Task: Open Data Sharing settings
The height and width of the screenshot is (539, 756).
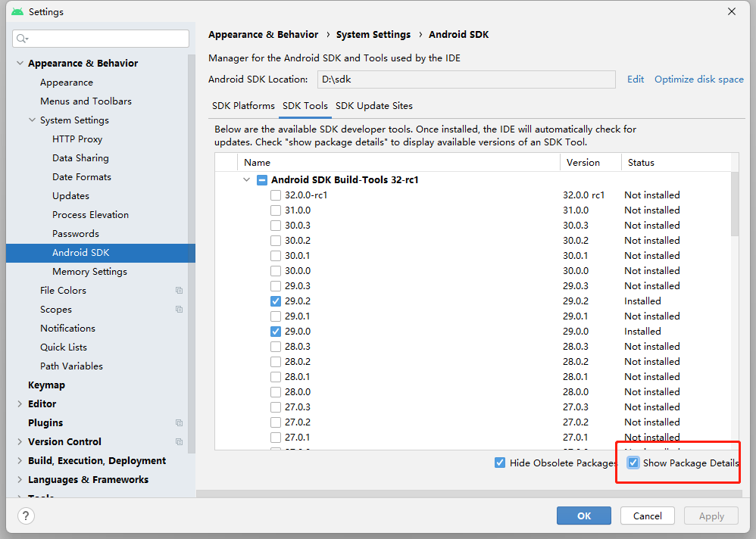Action: coord(80,158)
